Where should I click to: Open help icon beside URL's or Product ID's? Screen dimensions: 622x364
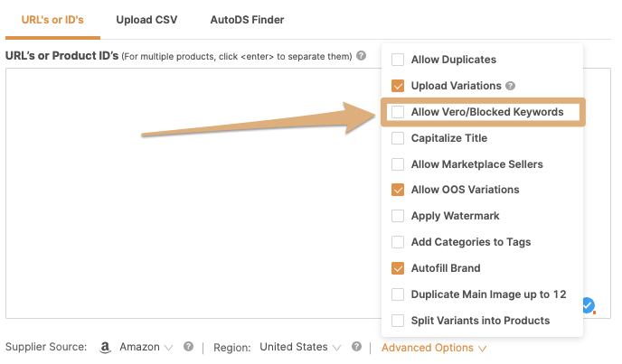[x=361, y=55]
